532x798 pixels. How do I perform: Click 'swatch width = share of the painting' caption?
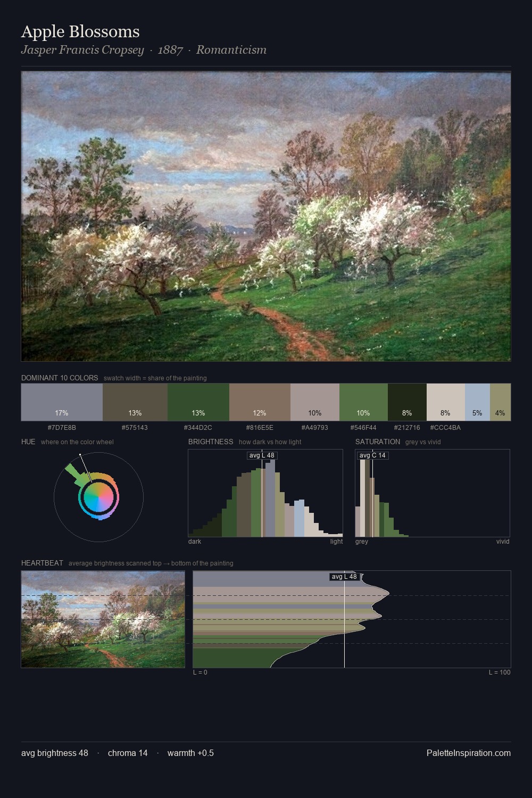pyautogui.click(x=155, y=378)
